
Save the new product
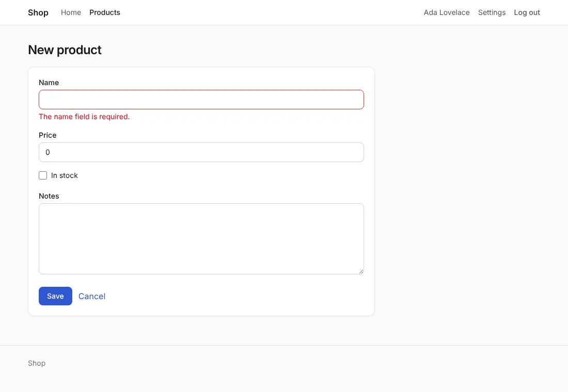(x=55, y=296)
